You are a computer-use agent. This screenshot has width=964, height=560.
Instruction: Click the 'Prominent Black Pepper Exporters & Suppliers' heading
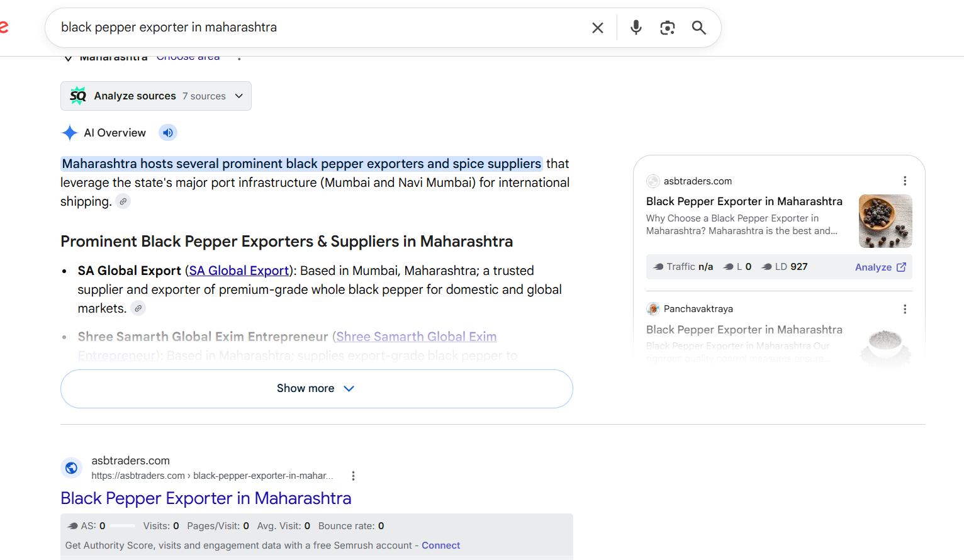[x=286, y=242]
